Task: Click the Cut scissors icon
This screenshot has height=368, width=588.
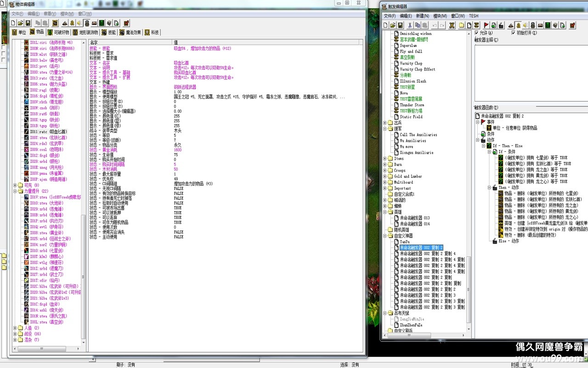Action: [410, 25]
